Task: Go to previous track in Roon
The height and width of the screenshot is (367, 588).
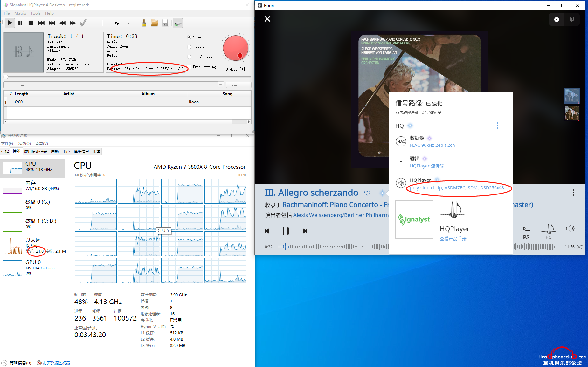Action: (x=267, y=231)
